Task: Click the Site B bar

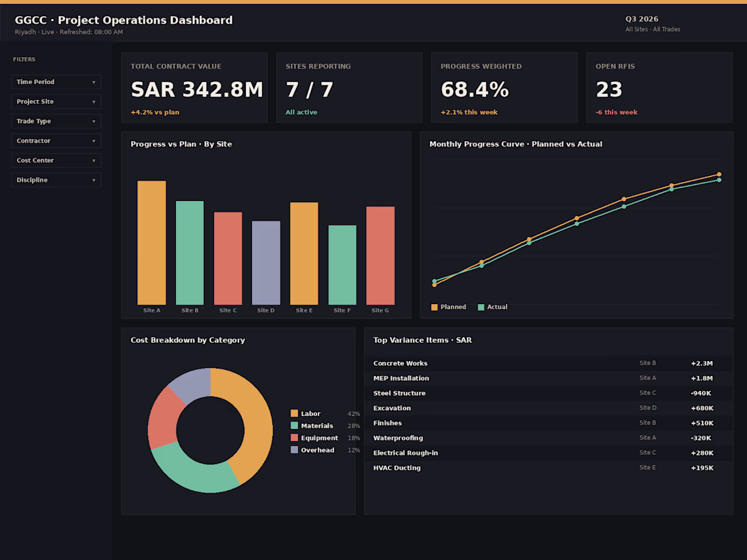Action: point(189,253)
